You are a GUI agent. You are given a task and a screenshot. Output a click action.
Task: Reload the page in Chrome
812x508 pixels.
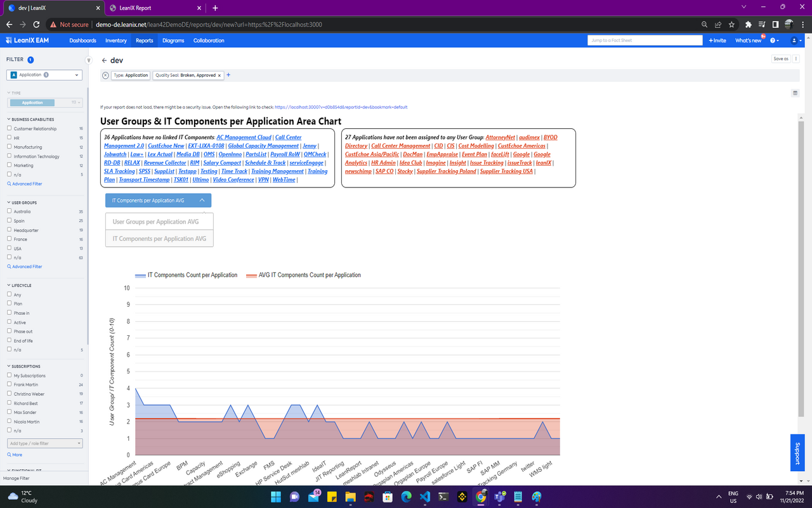[x=37, y=24]
